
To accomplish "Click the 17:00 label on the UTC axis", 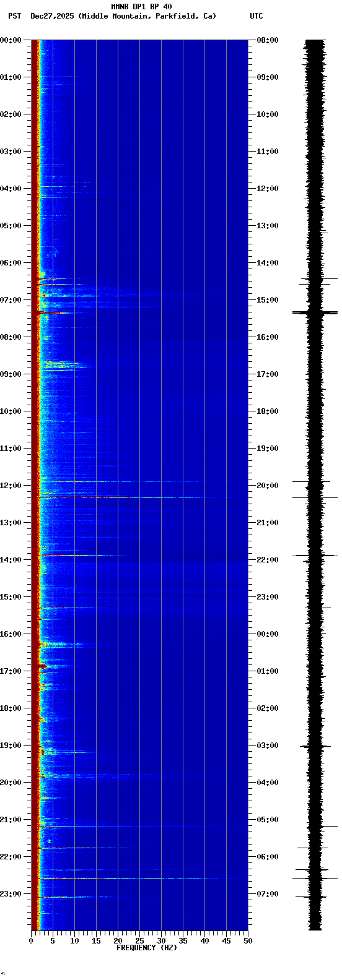I will click(x=268, y=374).
